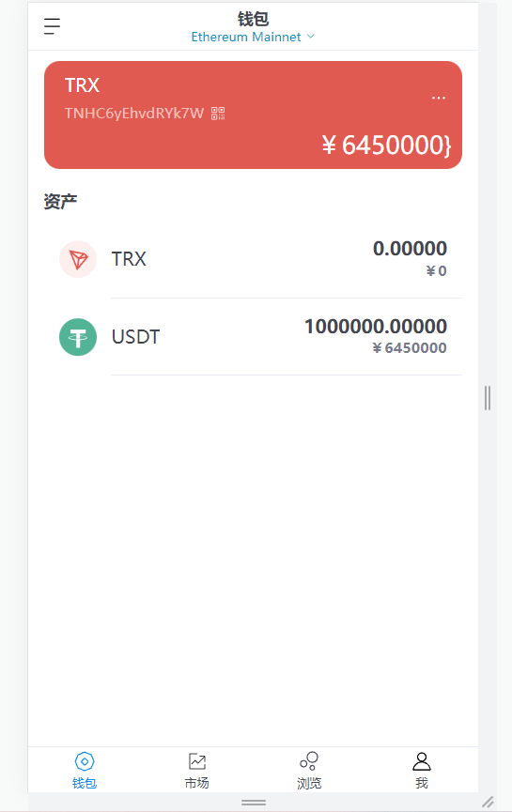
Task: Click the diagonal corner resize grip
Action: [x=488, y=802]
